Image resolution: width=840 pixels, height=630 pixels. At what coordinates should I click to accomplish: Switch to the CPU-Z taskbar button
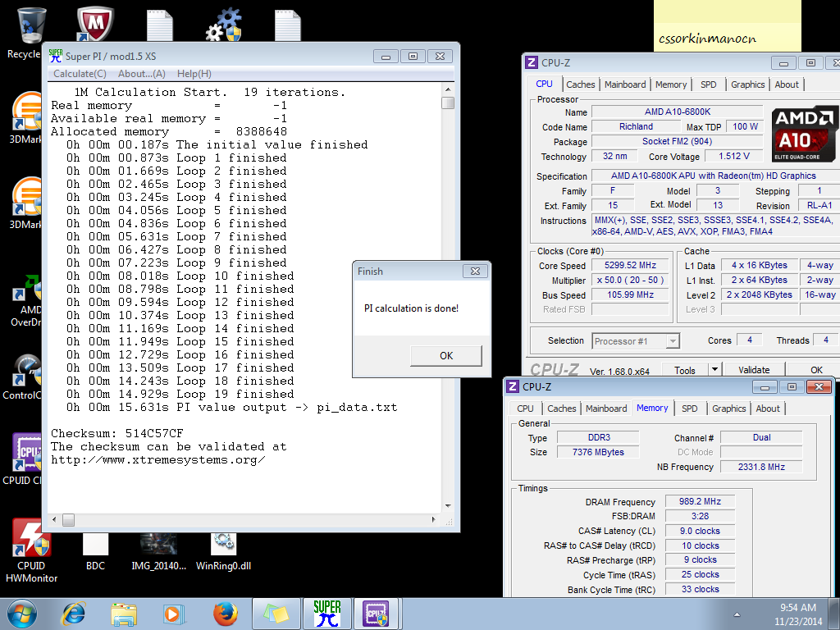pyautogui.click(x=377, y=614)
